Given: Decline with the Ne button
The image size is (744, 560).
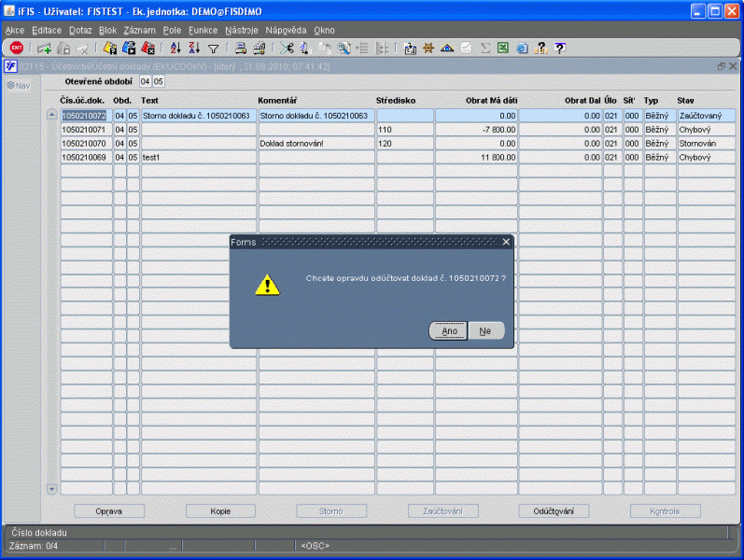Looking at the screenshot, I should tap(485, 330).
